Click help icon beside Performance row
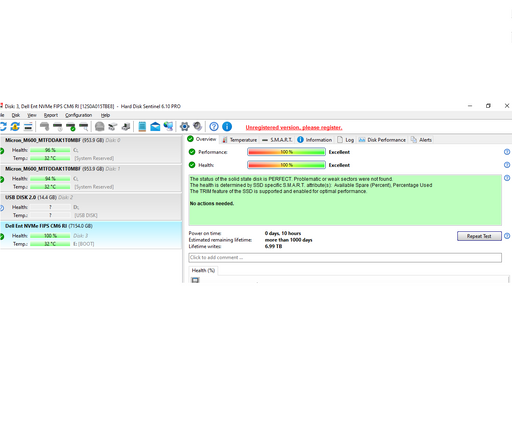The height and width of the screenshot is (437, 512). 507,152
